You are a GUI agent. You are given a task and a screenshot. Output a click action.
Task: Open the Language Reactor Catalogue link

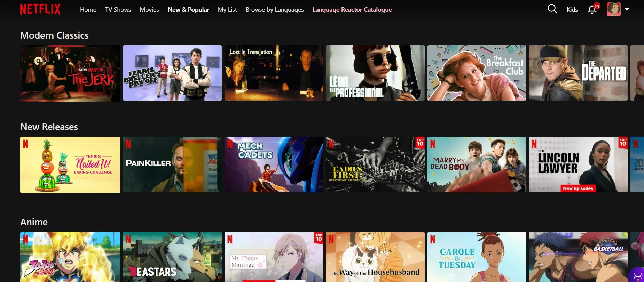352,10
